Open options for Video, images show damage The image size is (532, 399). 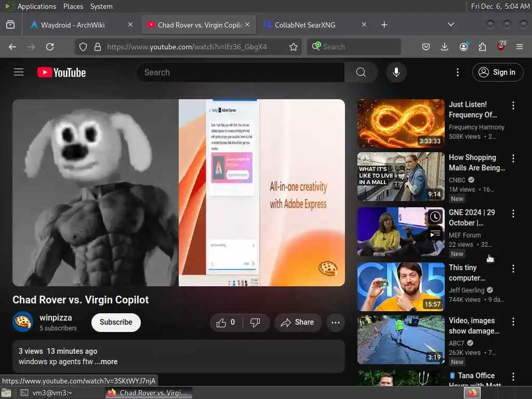(x=513, y=322)
